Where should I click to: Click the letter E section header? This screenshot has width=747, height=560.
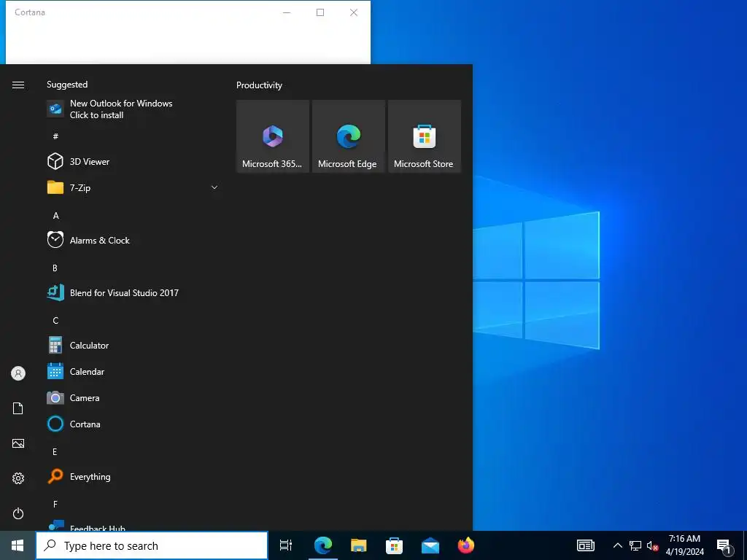point(55,452)
